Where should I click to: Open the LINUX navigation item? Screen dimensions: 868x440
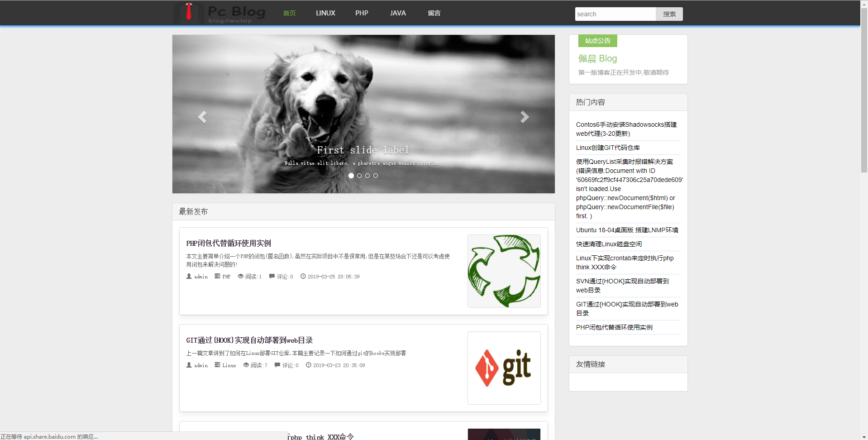325,13
